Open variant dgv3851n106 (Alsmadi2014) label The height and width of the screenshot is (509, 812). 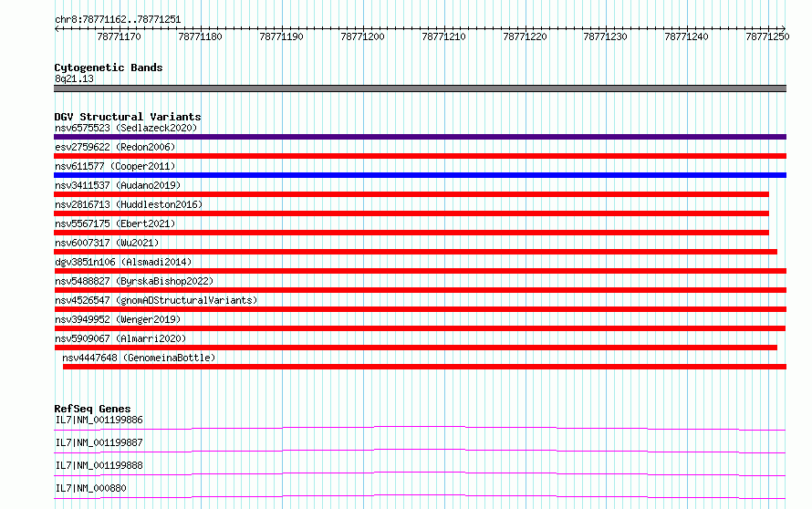[x=123, y=262]
